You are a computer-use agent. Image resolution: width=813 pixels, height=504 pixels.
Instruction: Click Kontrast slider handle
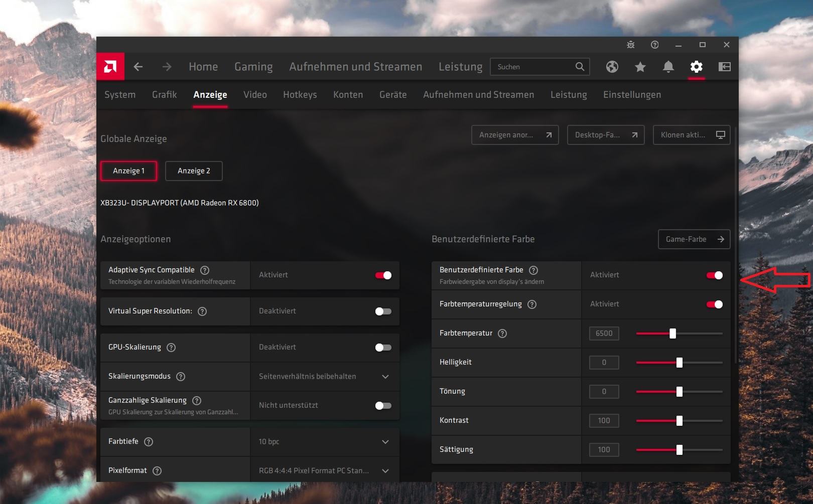click(x=680, y=421)
